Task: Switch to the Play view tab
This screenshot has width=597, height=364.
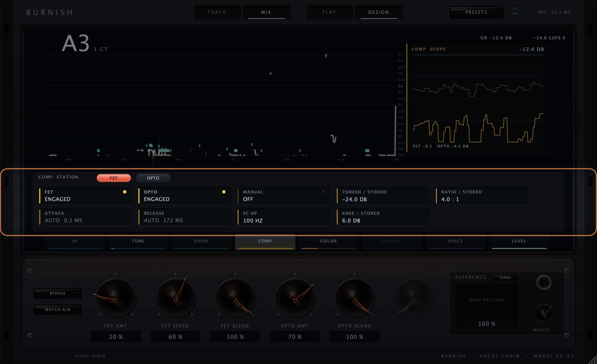Action: coord(330,12)
